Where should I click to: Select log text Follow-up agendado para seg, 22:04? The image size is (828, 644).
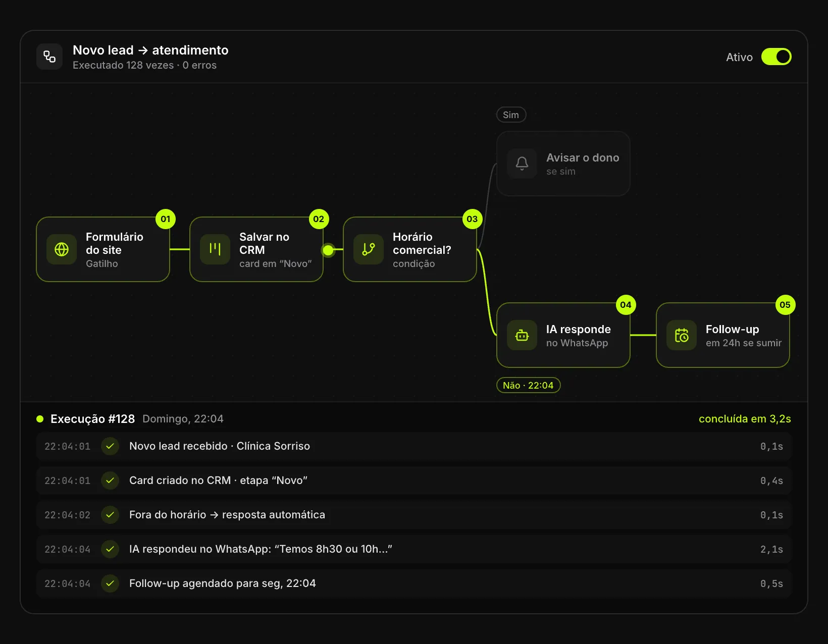coord(223,583)
